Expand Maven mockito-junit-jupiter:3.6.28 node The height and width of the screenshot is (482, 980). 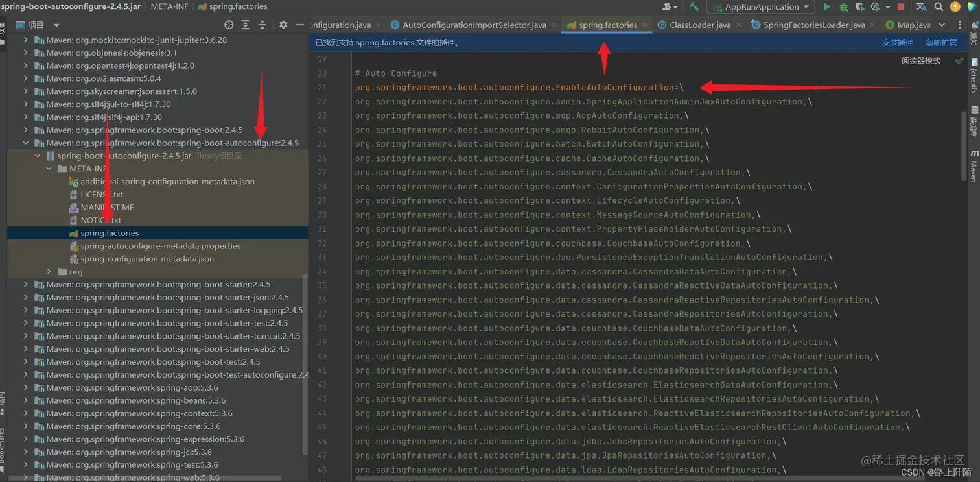(26, 40)
